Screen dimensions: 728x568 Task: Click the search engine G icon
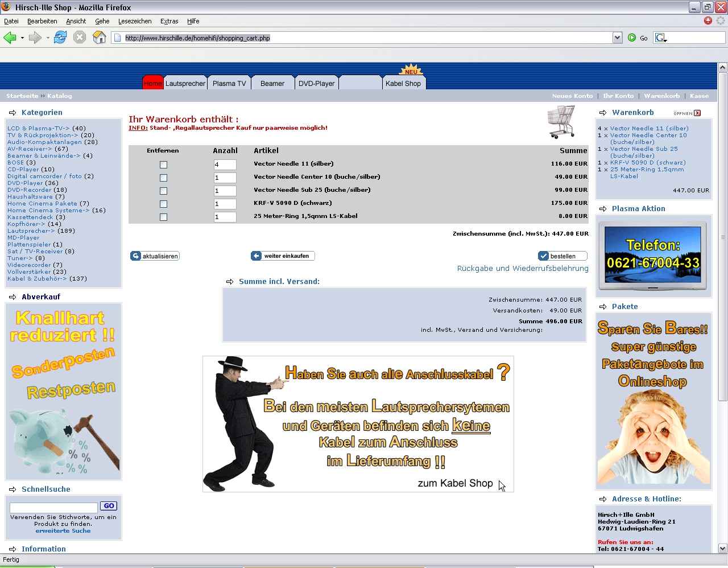[660, 38]
